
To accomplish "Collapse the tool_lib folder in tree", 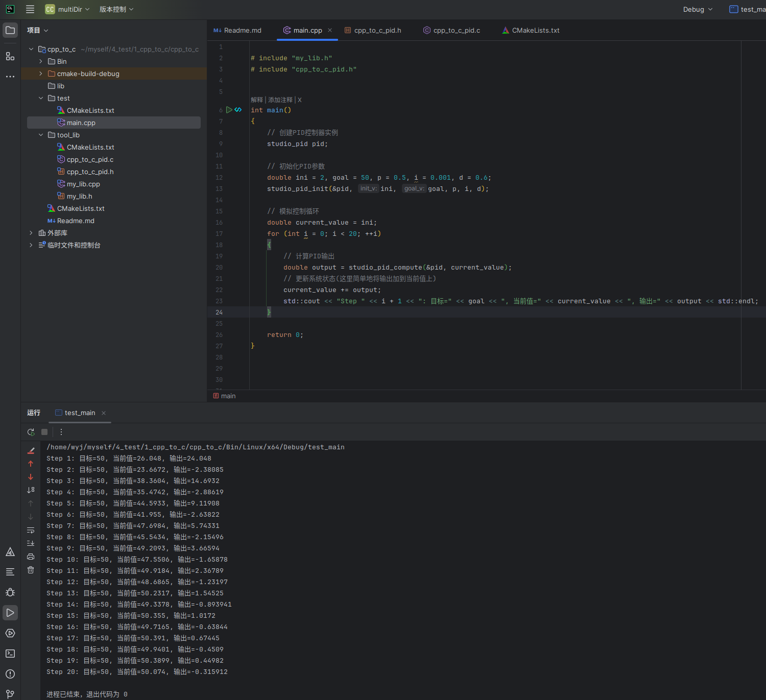I will (x=41, y=135).
